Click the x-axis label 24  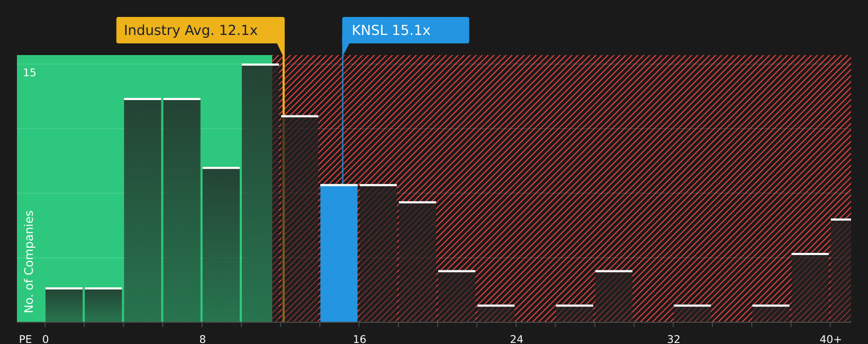coord(517,339)
